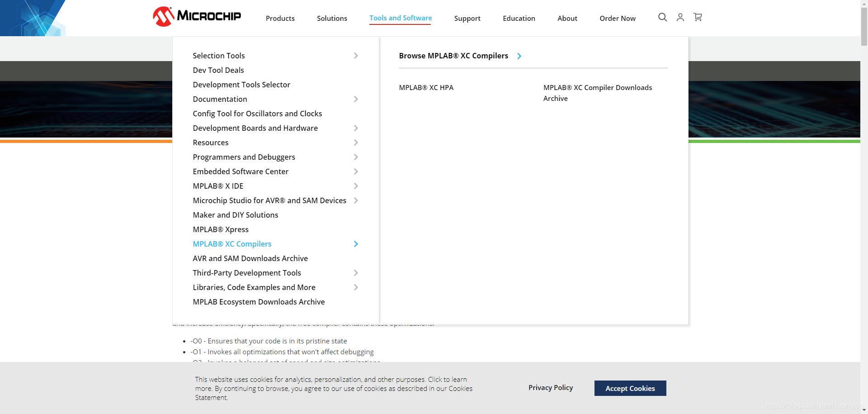Expand Libraries, Code Examples and More chevron
Image resolution: width=868 pixels, height=414 pixels.
(x=356, y=287)
